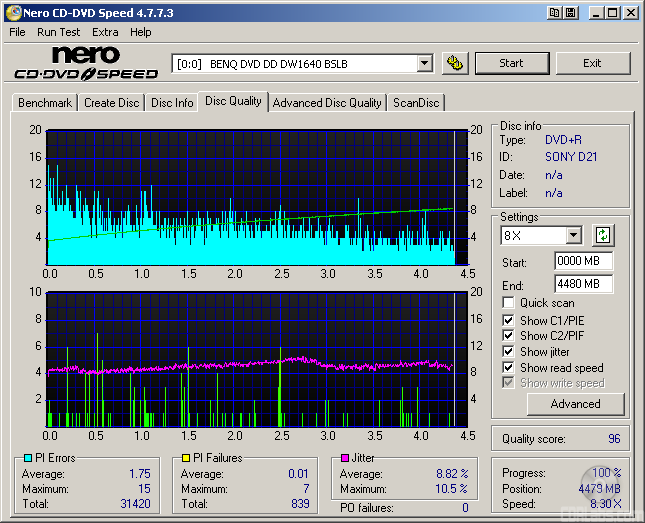Toggle the Show jitter checkbox
The image size is (645, 523).
509,352
